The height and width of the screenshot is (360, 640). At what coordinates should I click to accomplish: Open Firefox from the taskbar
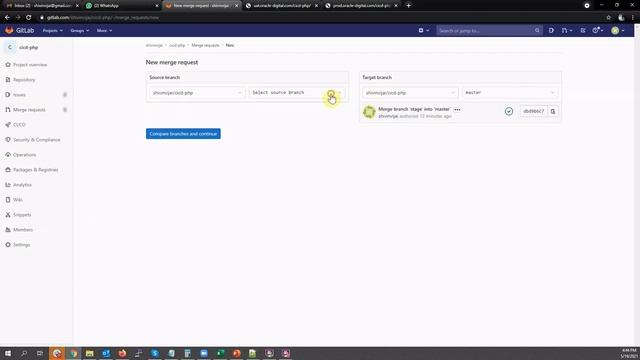click(x=122, y=353)
